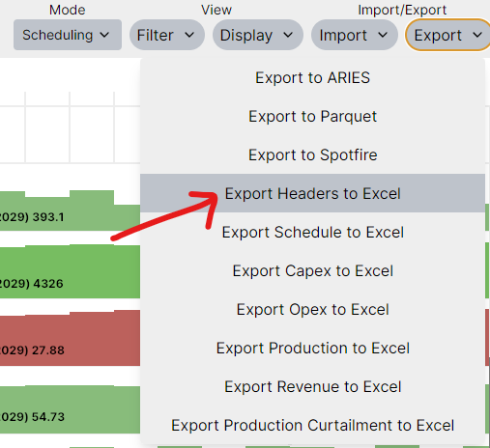This screenshot has width=490, height=448.
Task: Choose Export Production to Excel
Action: pyautogui.click(x=312, y=348)
